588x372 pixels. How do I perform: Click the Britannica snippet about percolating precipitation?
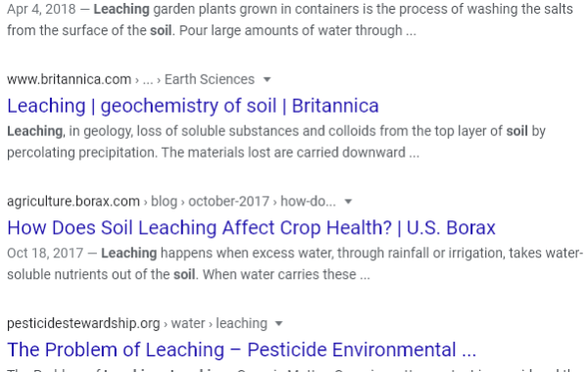pos(276,142)
